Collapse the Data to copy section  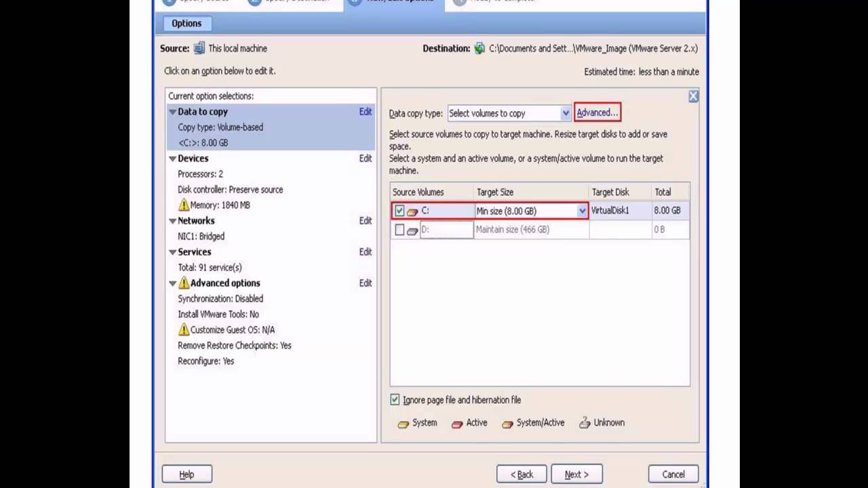click(x=172, y=112)
